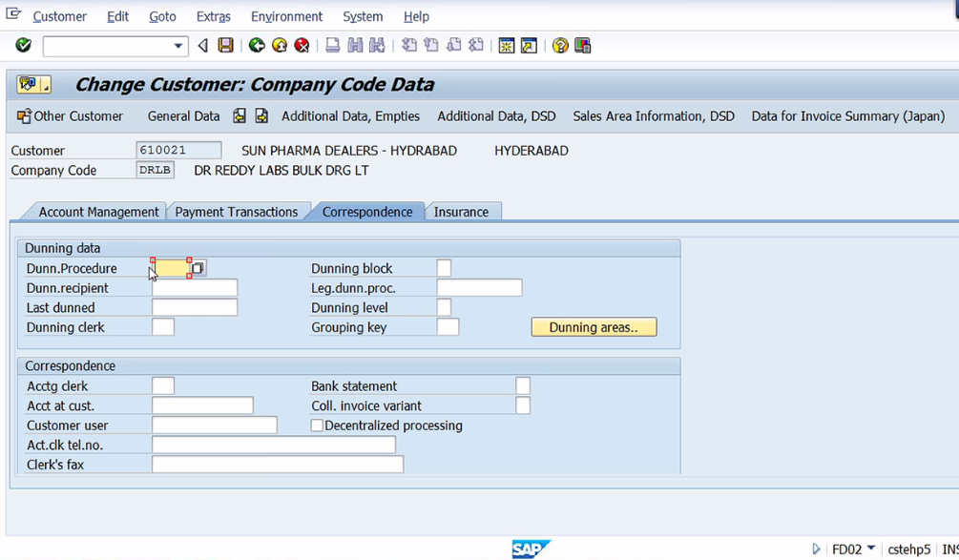The height and width of the screenshot is (560, 959).
Task: Click the page icon before Additional Data, Empties
Action: click(261, 115)
